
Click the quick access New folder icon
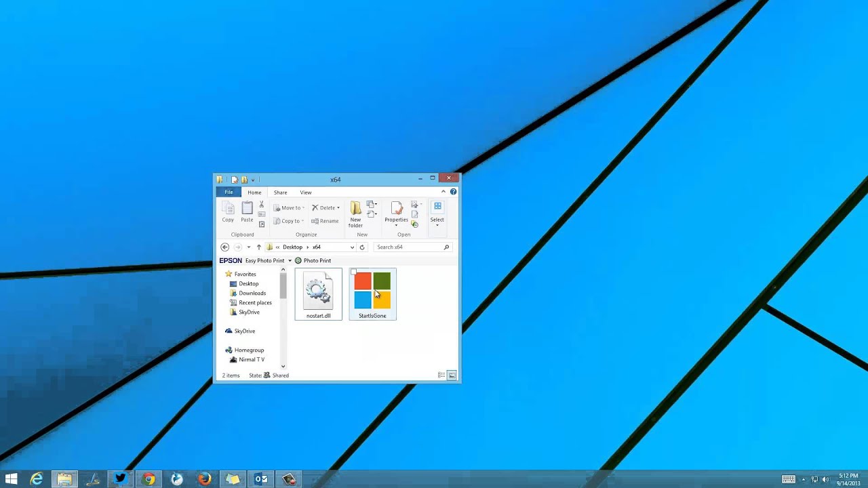(x=244, y=180)
